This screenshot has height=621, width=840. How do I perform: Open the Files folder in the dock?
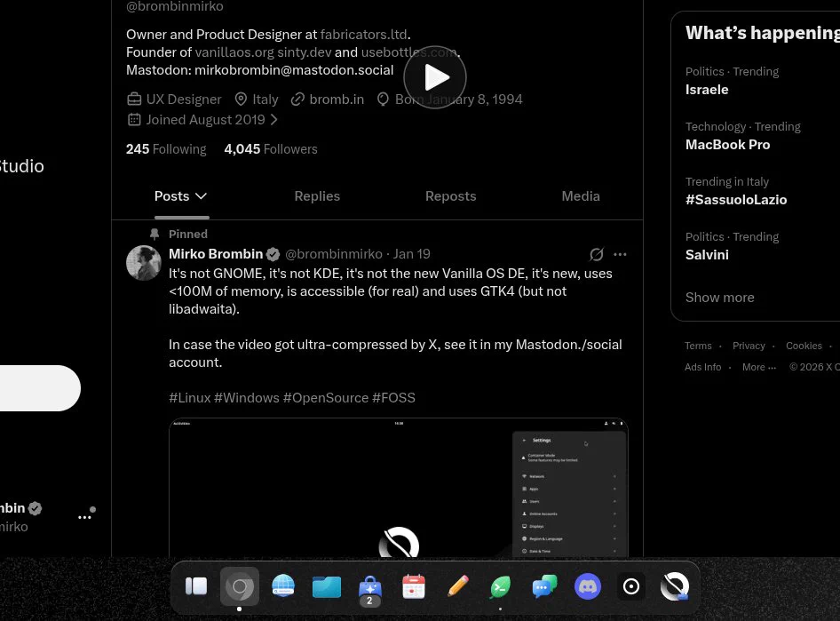[x=326, y=586]
